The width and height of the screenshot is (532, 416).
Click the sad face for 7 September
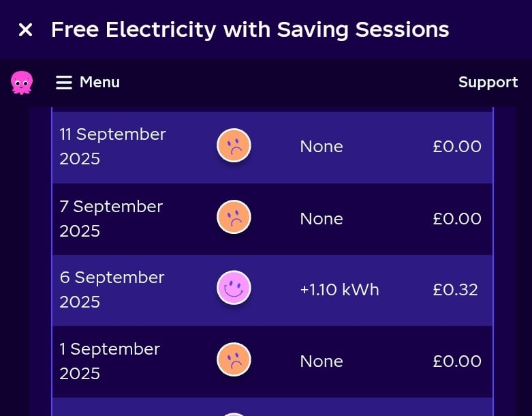[x=234, y=218]
